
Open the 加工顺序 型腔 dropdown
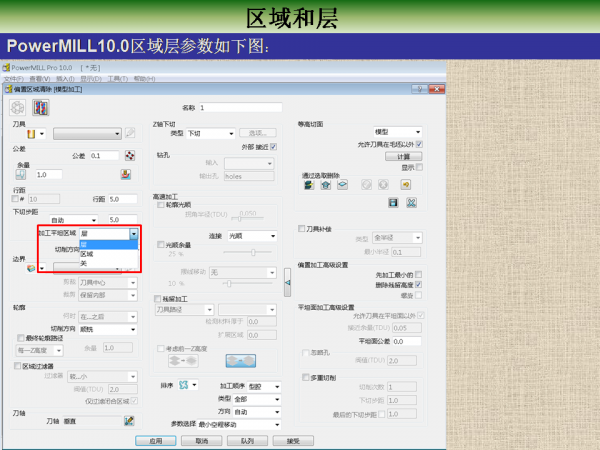point(264,386)
